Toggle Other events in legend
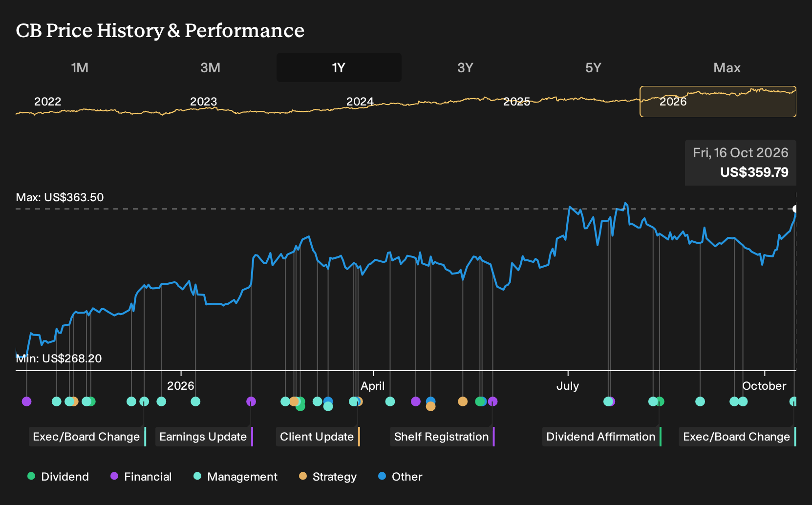Image resolution: width=812 pixels, height=505 pixels. tap(400, 477)
